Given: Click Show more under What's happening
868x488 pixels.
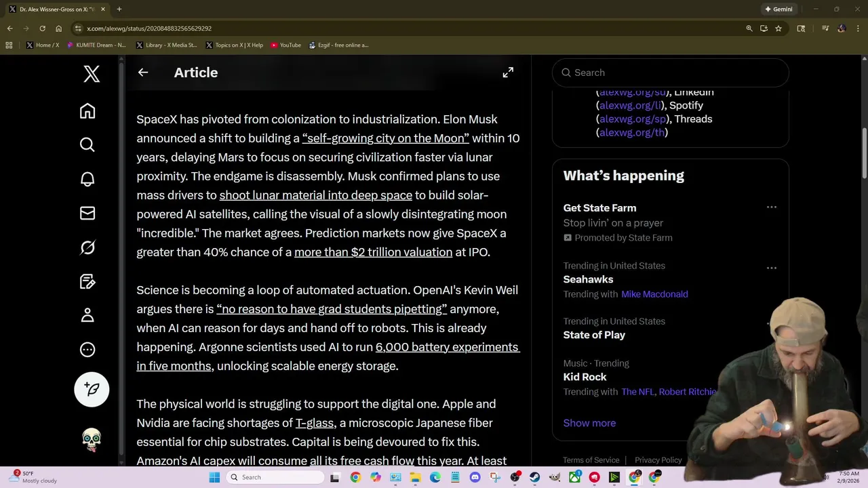Looking at the screenshot, I should [589, 423].
